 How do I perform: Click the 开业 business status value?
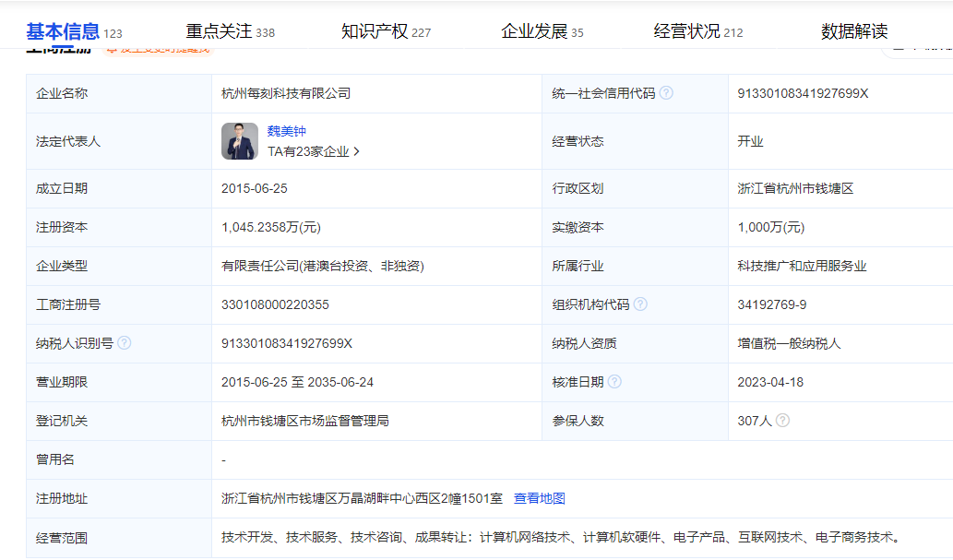point(750,141)
